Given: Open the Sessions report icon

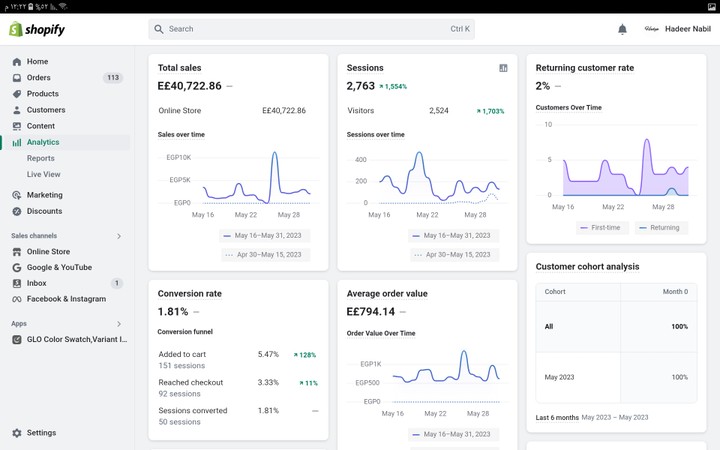Looking at the screenshot, I should 503,68.
